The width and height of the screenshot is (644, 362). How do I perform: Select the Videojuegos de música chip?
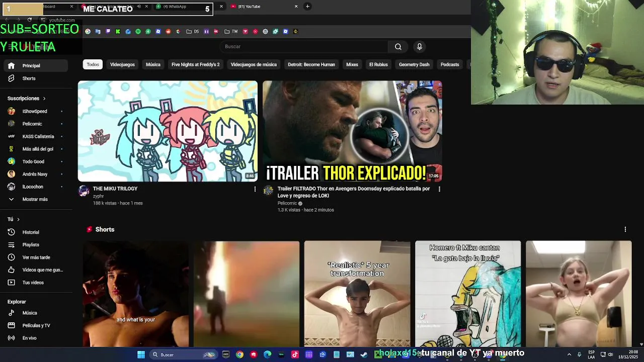pyautogui.click(x=254, y=64)
